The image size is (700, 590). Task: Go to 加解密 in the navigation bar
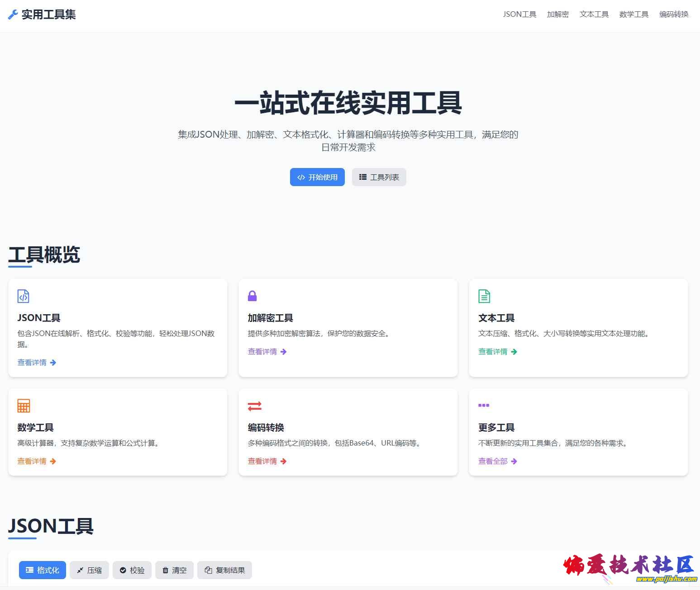[557, 14]
